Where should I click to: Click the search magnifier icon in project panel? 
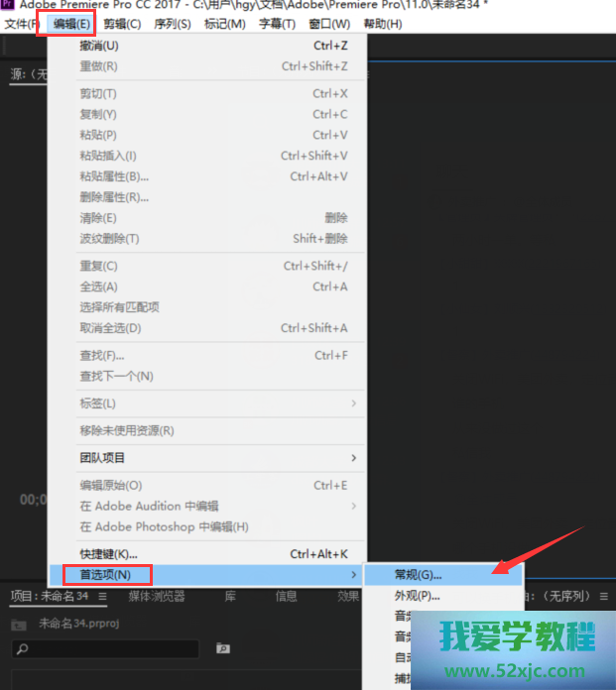[x=22, y=649]
